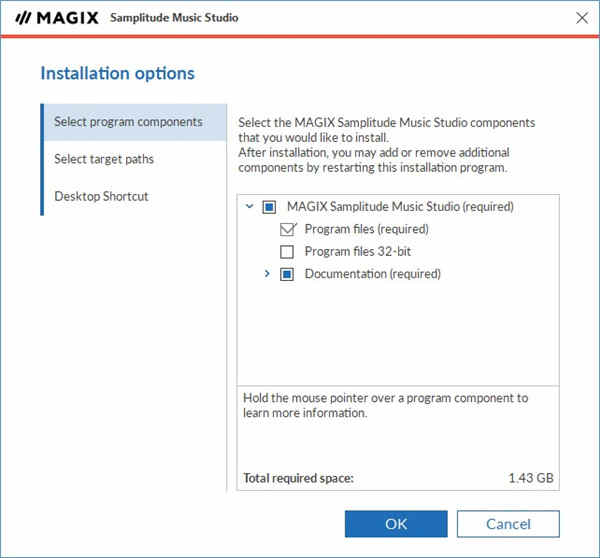Click the Installation options heading
The width and height of the screenshot is (600, 558).
pos(117,73)
